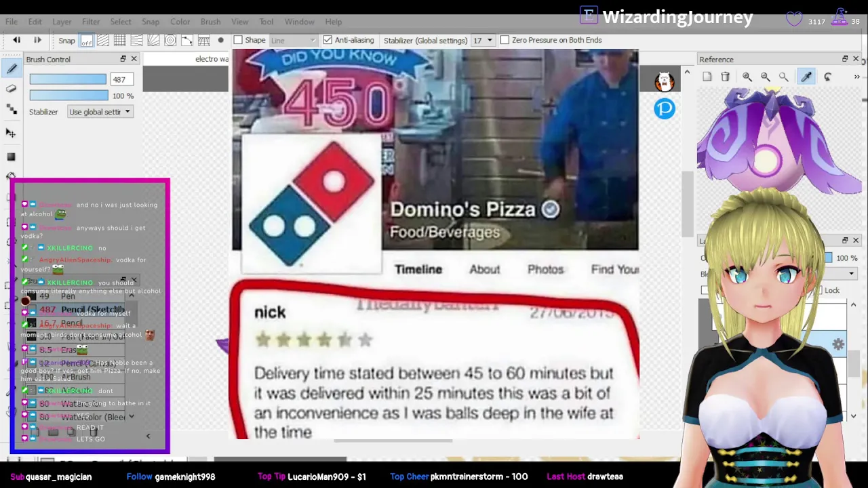Enable the curve snap

click(187, 41)
